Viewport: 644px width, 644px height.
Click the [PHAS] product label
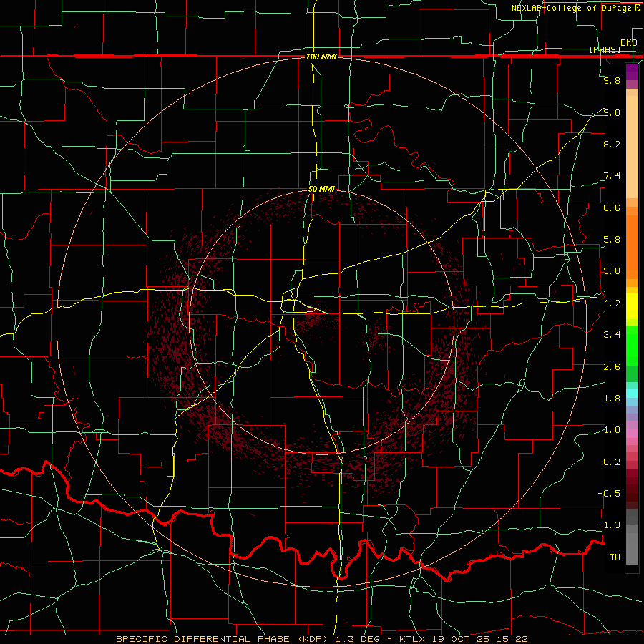click(x=605, y=49)
